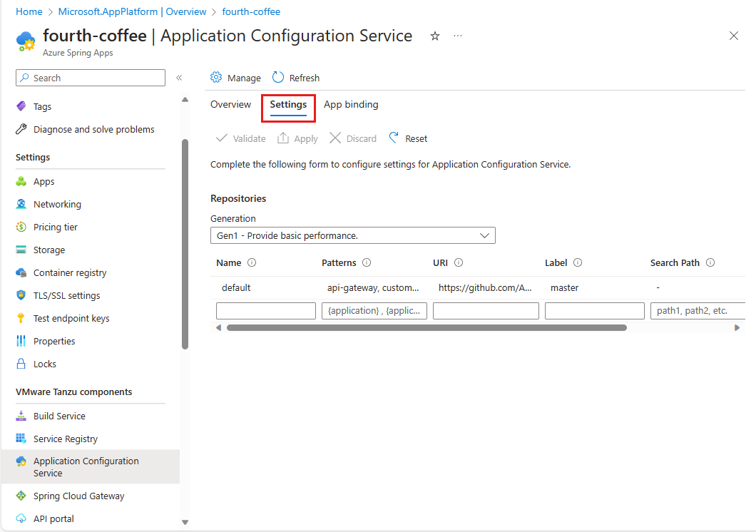Open Service Registry in sidebar
Image resolution: width=756 pixels, height=532 pixels.
[66, 439]
